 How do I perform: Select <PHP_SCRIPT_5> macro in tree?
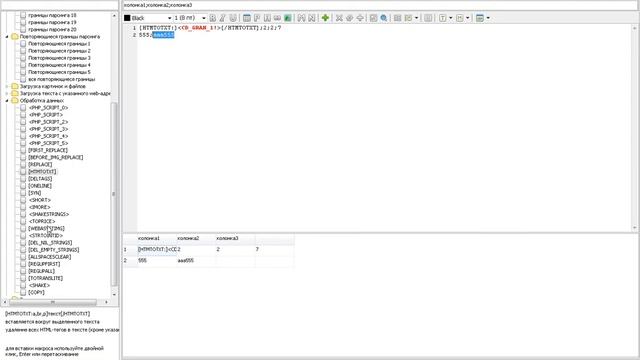click(x=49, y=143)
